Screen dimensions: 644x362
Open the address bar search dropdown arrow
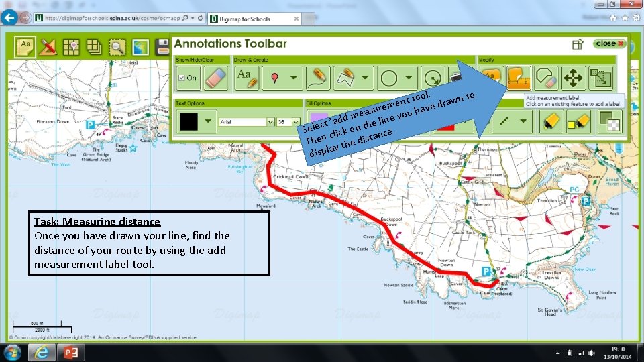point(193,18)
